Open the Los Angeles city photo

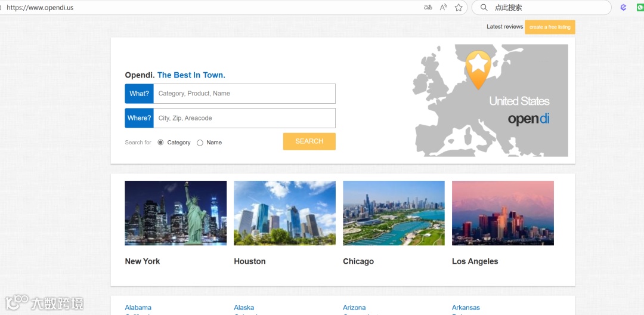[503, 213]
